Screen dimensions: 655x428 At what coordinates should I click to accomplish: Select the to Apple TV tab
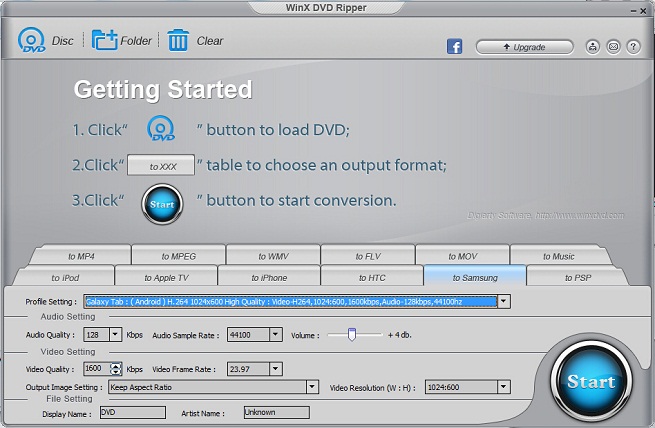coord(166,278)
